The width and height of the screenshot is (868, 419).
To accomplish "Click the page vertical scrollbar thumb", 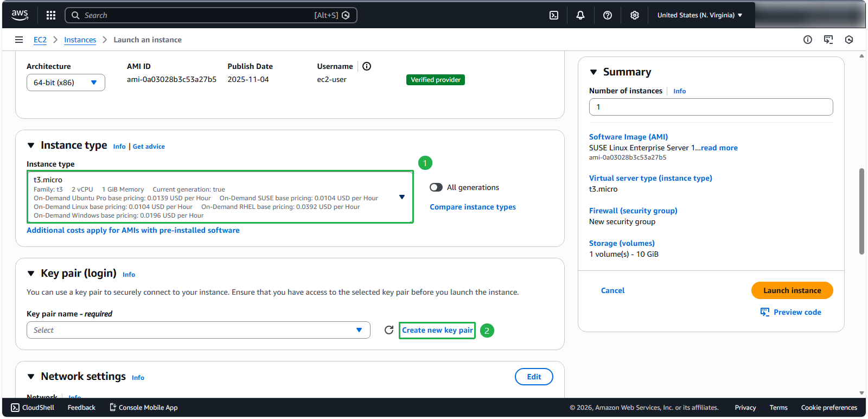I will click(861, 211).
